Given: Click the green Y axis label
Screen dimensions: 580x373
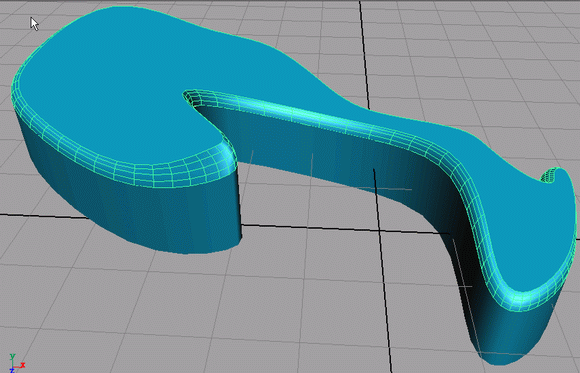Looking at the screenshot, I should [x=13, y=356].
